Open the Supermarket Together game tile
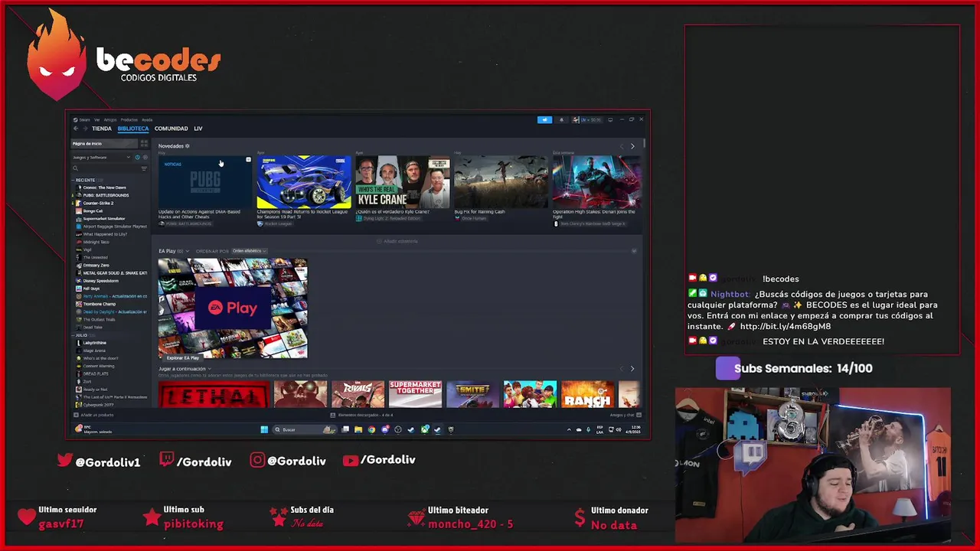This screenshot has height=551, width=980. coord(415,394)
